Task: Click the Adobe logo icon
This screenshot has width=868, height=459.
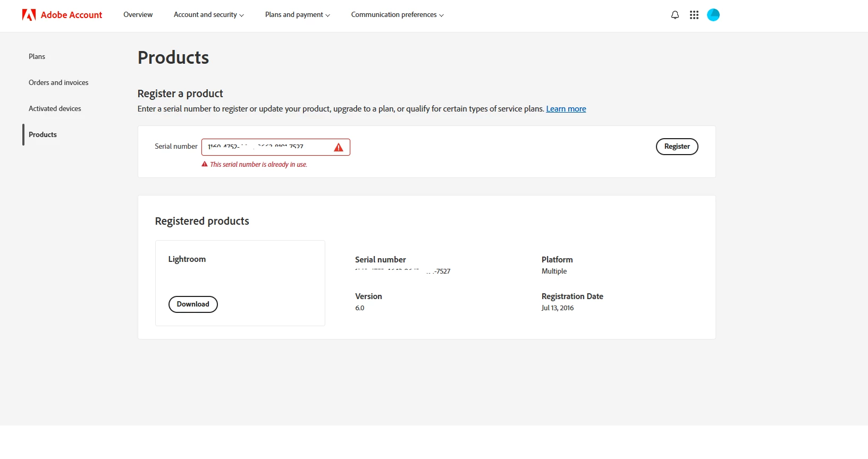Action: 29,15
